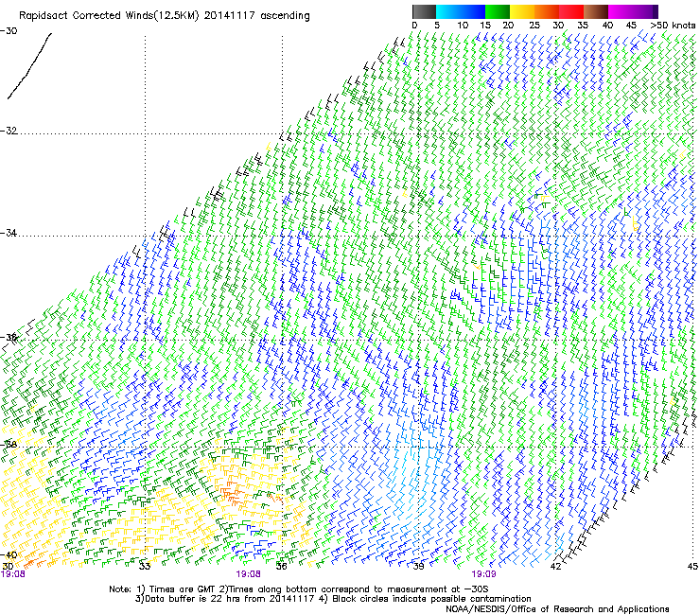Click the legend scale label '25'
This screenshot has height=615, width=700.
pos(534,25)
